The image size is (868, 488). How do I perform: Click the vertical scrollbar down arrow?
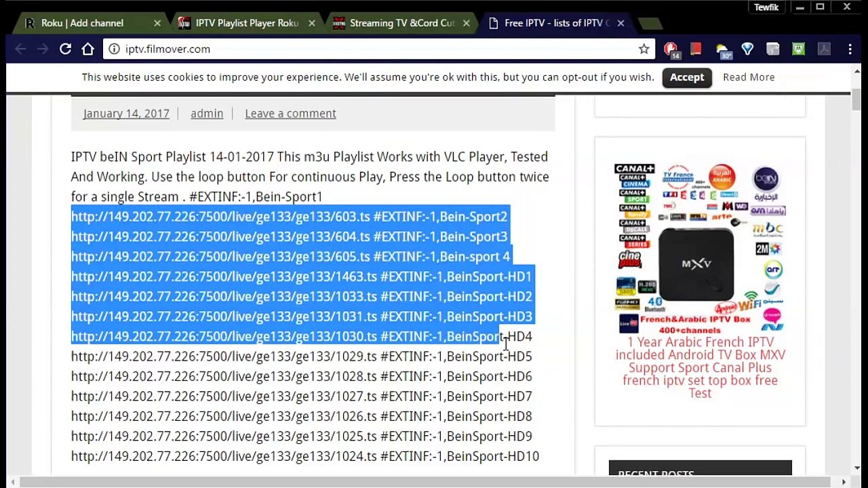[857, 468]
